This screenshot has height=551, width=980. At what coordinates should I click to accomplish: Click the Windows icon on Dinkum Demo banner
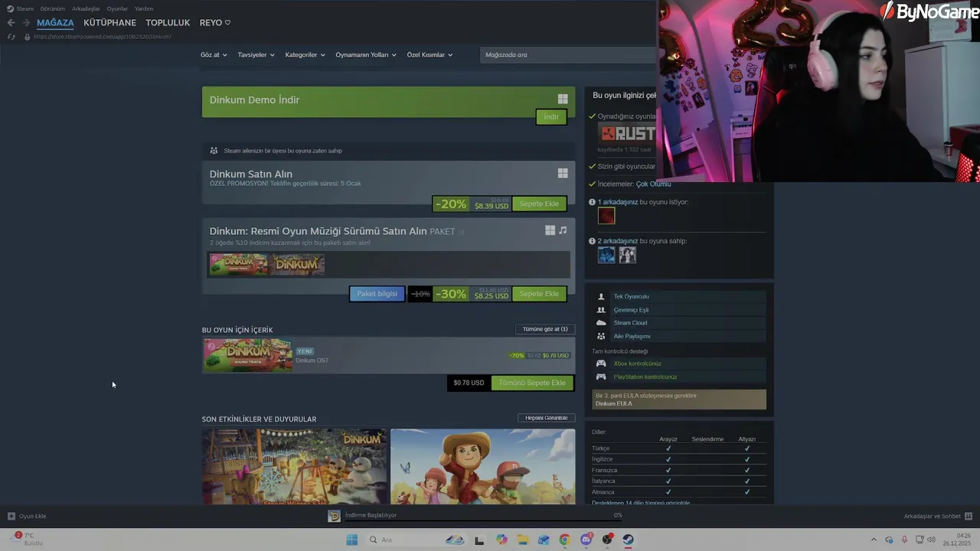[563, 99]
